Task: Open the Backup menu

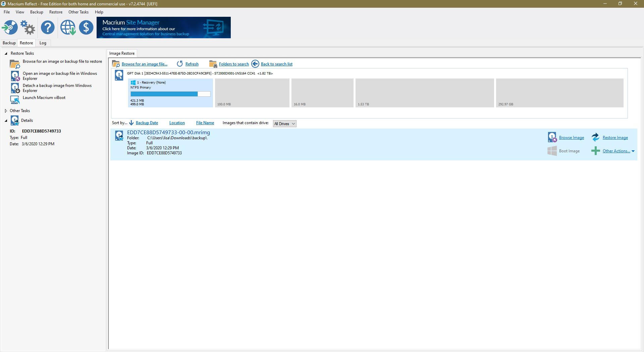Action: [x=37, y=12]
